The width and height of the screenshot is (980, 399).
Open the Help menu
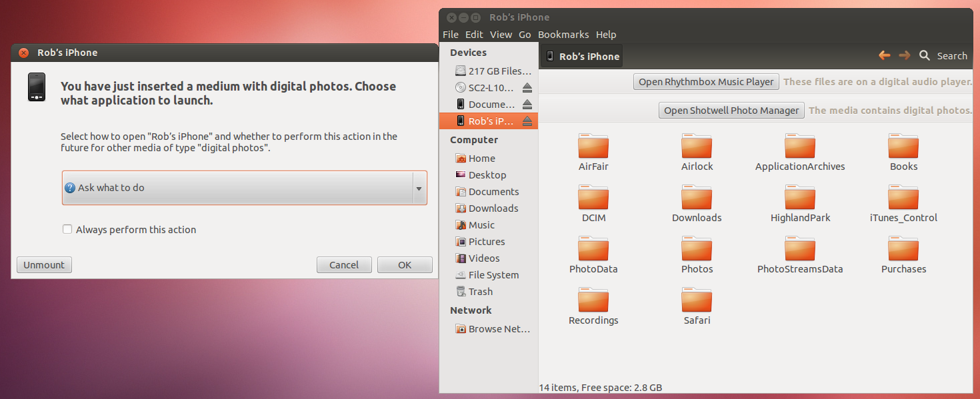pos(606,34)
